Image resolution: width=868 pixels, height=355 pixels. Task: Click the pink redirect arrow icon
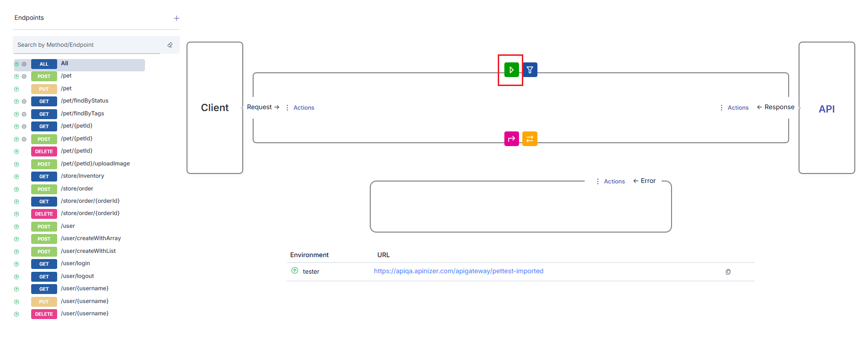coord(511,139)
